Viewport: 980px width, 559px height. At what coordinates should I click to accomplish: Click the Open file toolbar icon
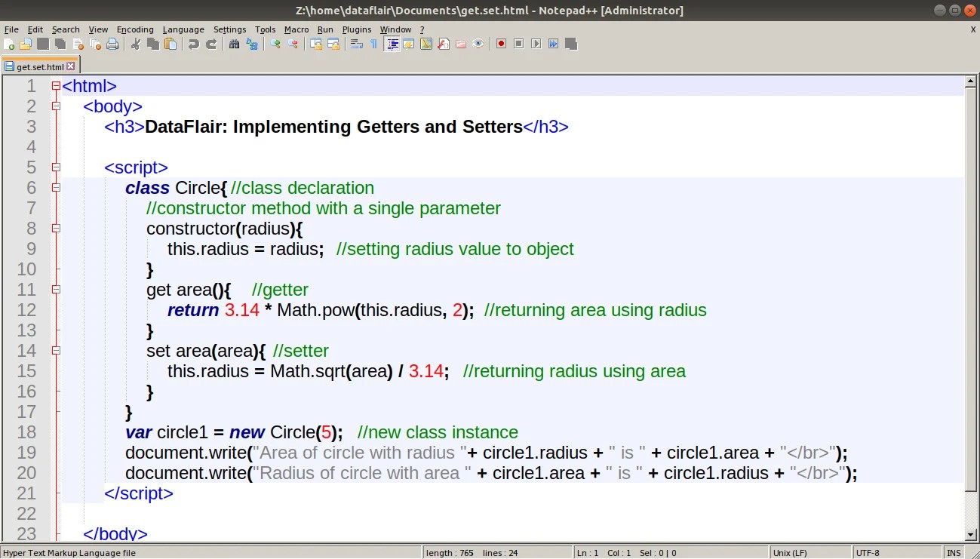[25, 44]
